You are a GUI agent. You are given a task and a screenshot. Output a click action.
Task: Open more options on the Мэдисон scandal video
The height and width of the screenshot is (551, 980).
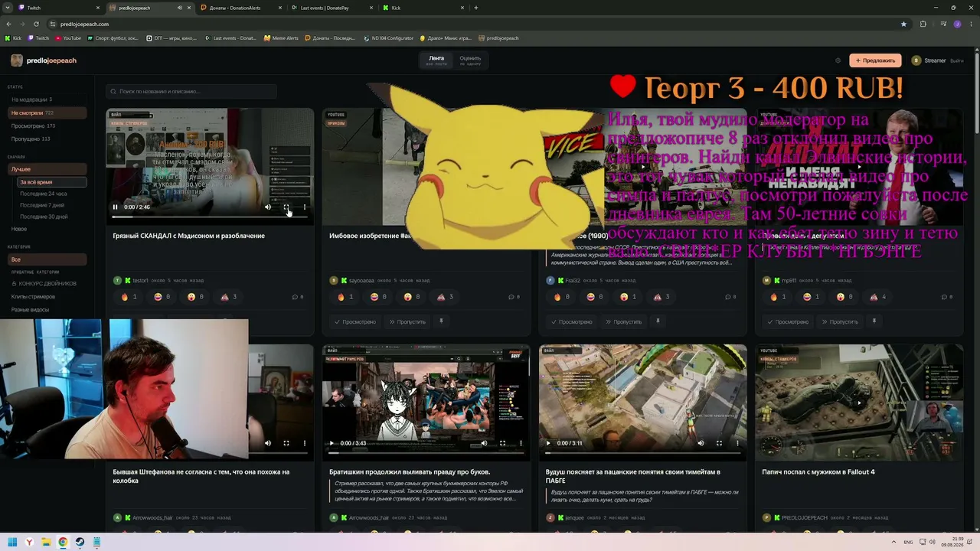[x=305, y=207]
